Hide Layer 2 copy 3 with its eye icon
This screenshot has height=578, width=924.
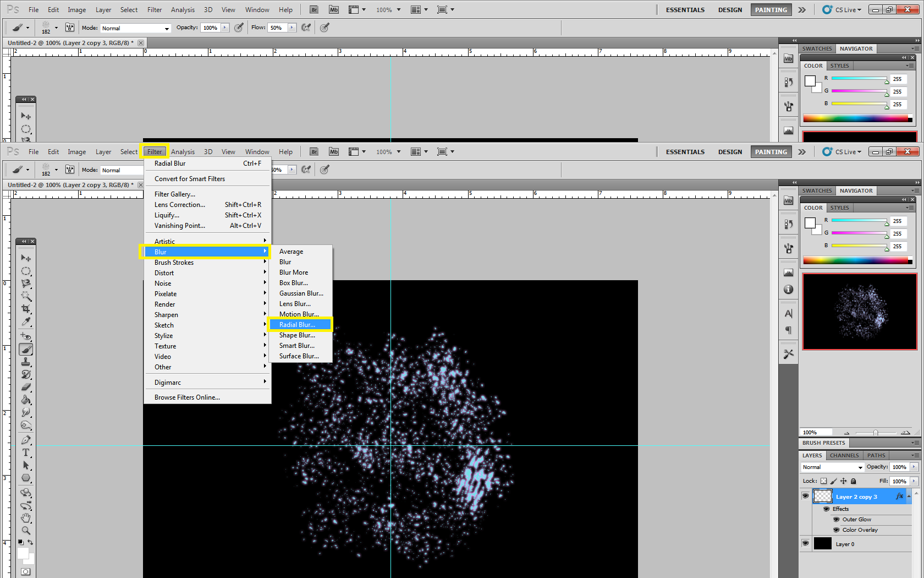tap(805, 496)
